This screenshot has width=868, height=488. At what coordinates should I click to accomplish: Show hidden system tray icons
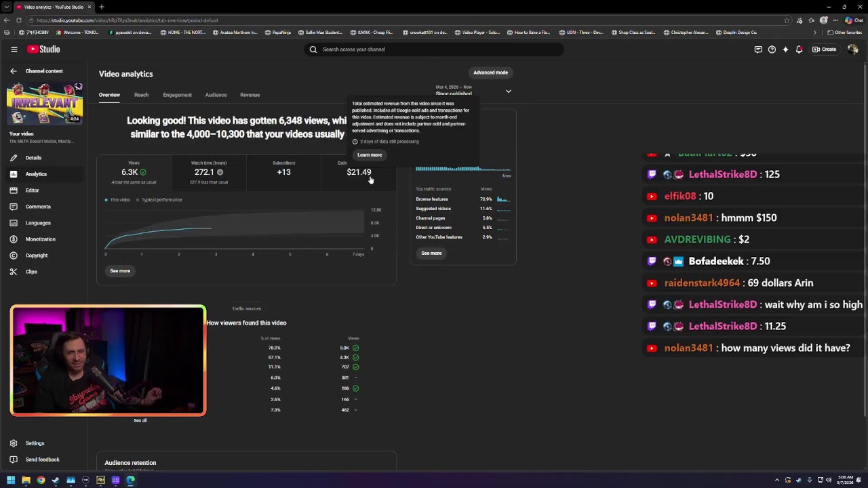[x=777, y=481]
